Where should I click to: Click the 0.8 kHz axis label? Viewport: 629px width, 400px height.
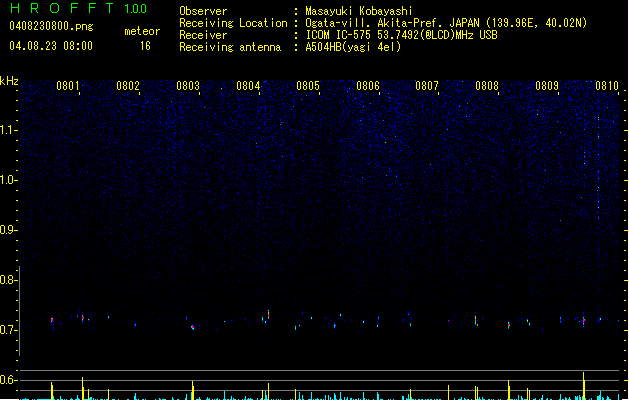(x=8, y=280)
